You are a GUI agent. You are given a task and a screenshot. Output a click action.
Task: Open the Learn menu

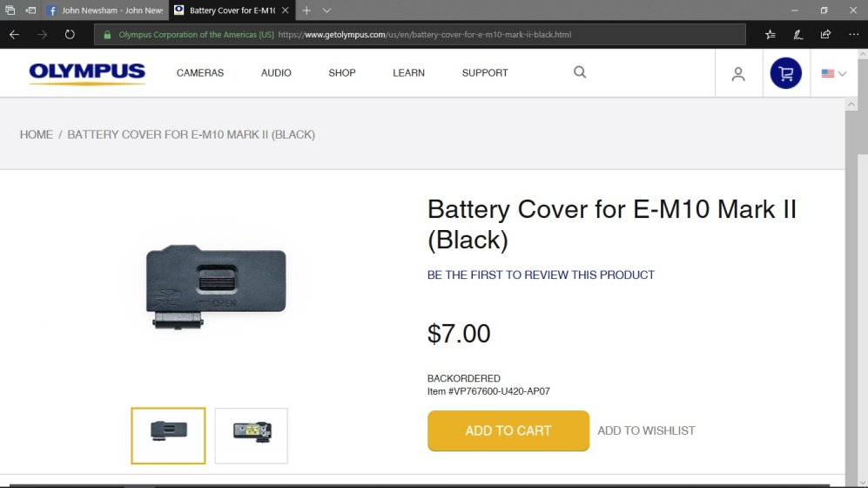click(x=408, y=72)
